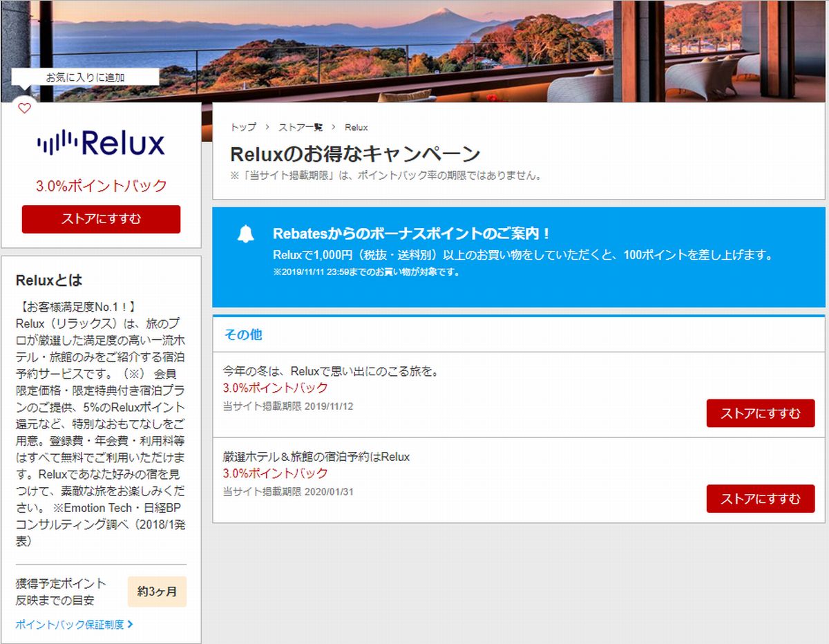Open the トップ breadcrumb link
The width and height of the screenshot is (829, 644).
point(243,127)
